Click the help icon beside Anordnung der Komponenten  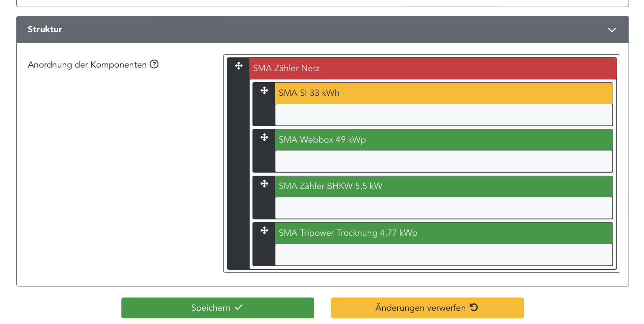click(154, 64)
